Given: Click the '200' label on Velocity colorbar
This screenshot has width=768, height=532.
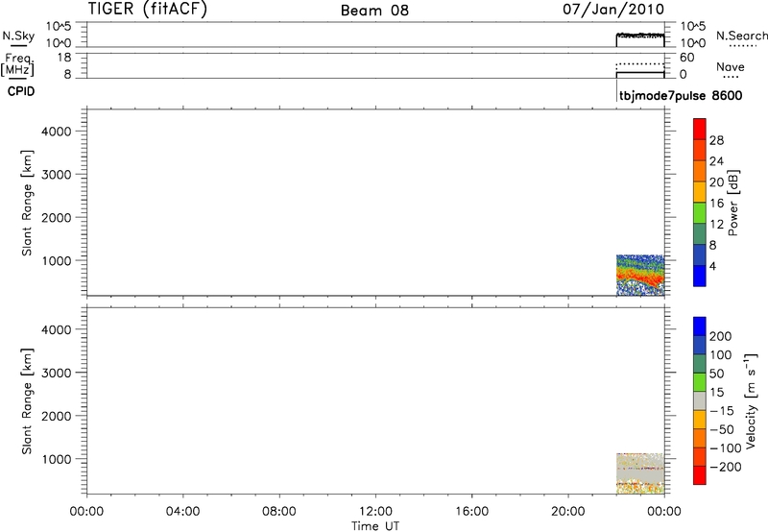Looking at the screenshot, I should point(721,336).
